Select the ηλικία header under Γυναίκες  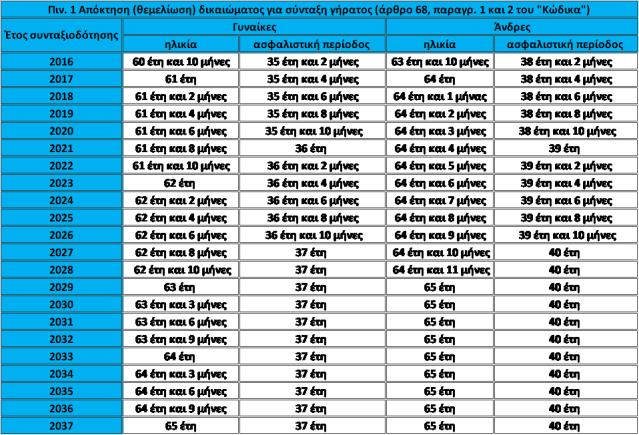click(x=180, y=45)
